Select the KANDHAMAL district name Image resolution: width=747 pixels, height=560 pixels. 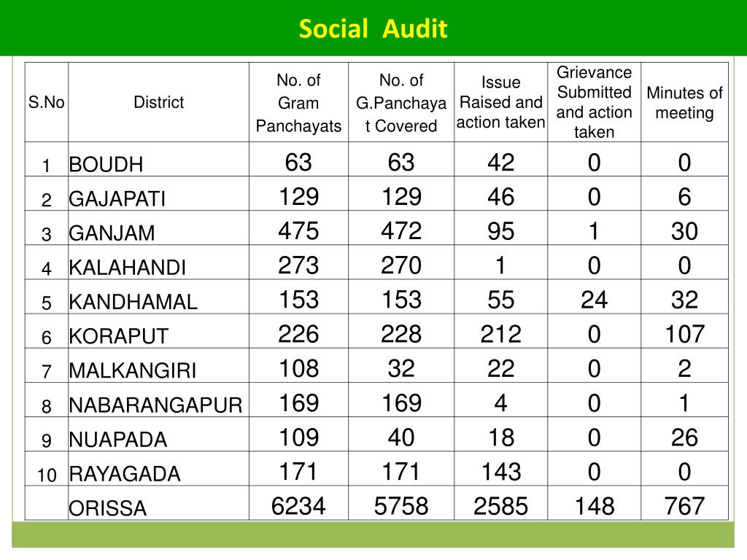tap(133, 302)
